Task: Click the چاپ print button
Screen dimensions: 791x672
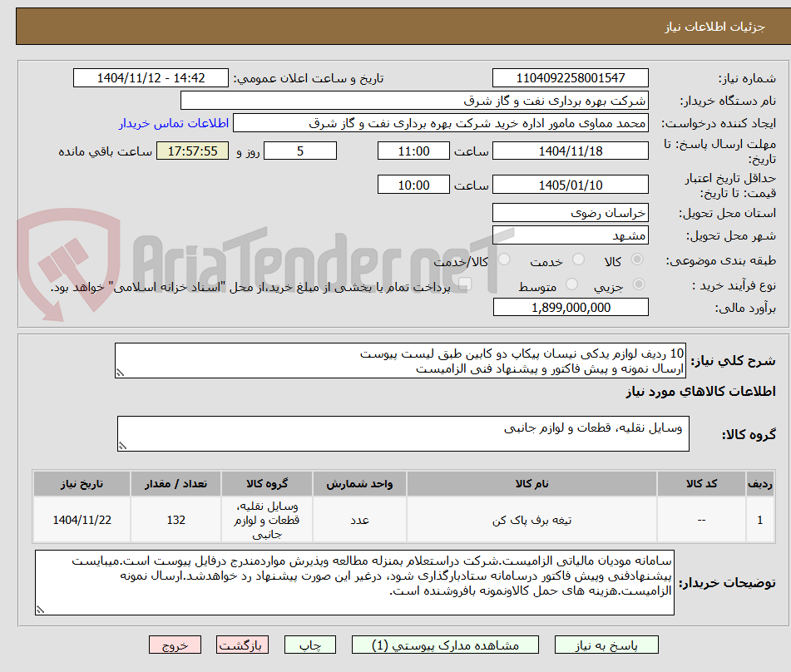Action: point(309,645)
